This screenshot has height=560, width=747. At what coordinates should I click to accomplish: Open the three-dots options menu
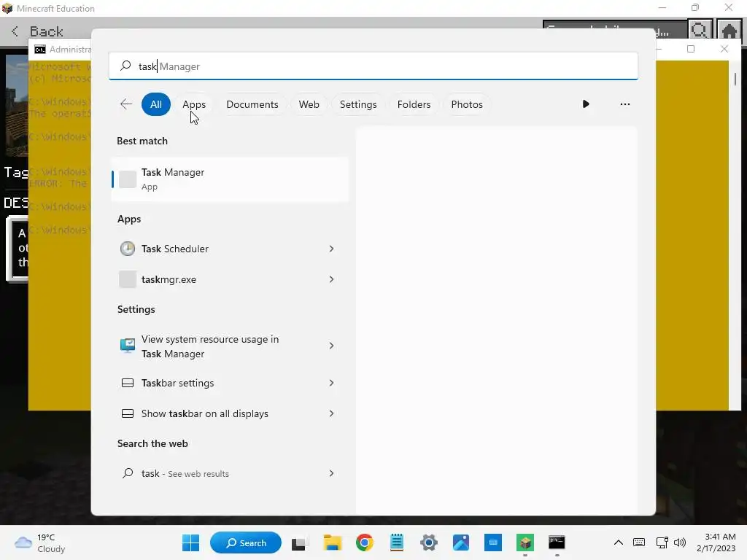click(x=624, y=104)
